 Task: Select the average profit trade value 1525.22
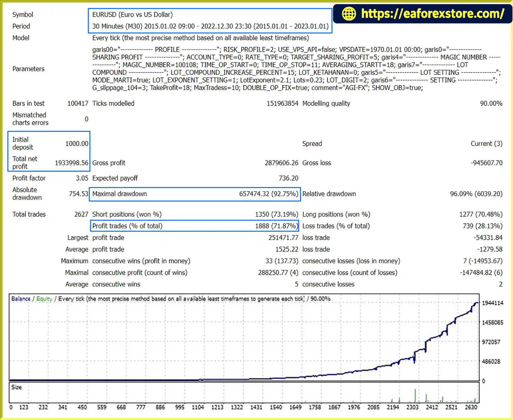(287, 249)
